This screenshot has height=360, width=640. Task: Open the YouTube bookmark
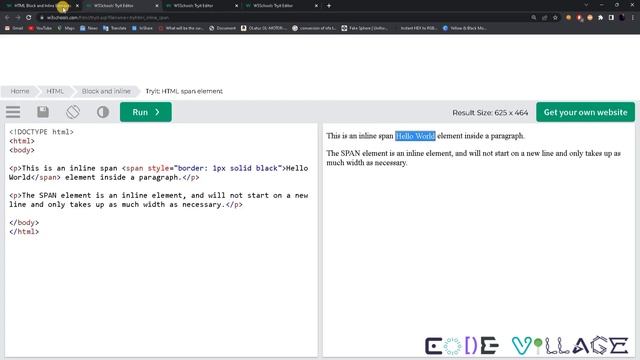[40, 28]
